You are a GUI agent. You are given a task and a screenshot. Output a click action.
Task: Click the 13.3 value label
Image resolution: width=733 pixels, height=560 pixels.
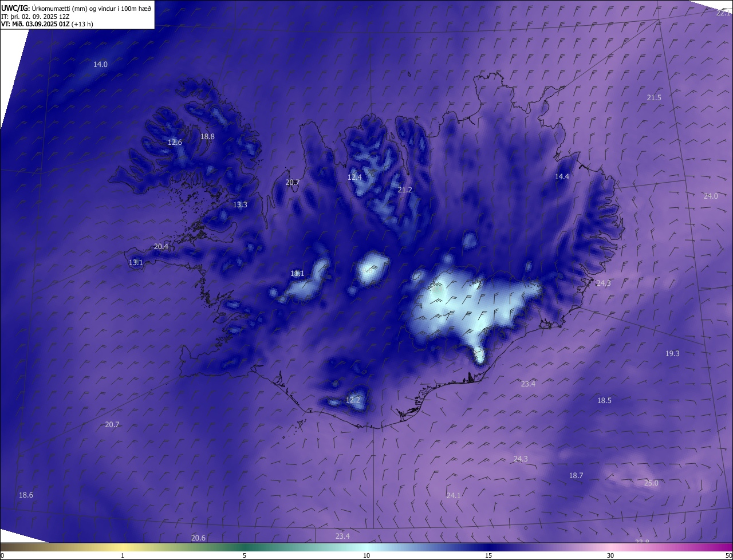[240, 205]
